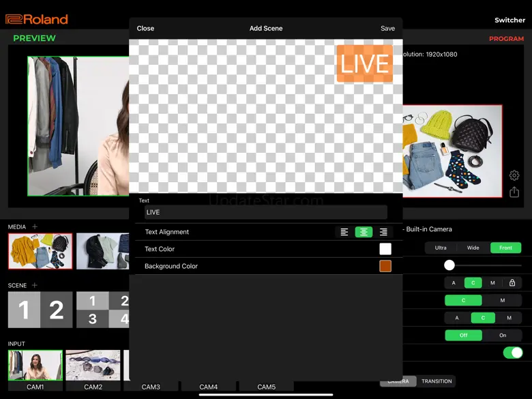This screenshot has height=399, width=532.
Task: Edit the LIVE text input field
Action: [x=266, y=212]
